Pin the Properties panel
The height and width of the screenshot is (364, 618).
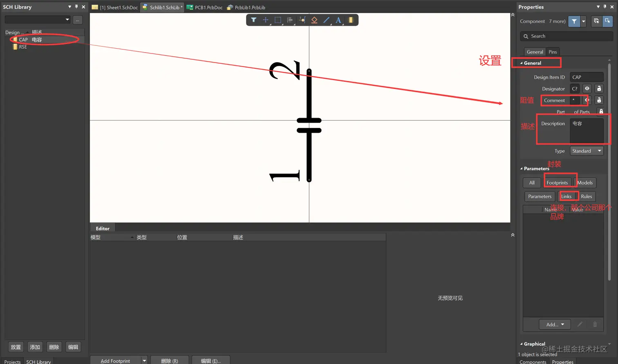coord(605,7)
